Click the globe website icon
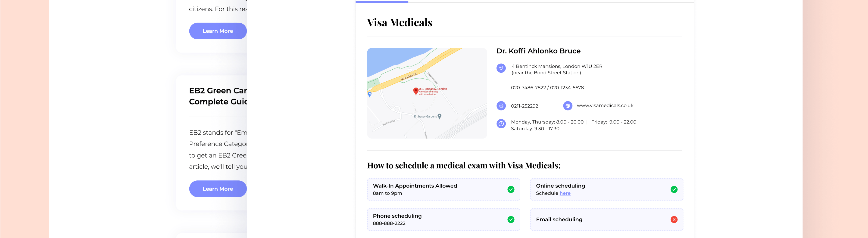The width and height of the screenshot is (868, 238). (568, 106)
